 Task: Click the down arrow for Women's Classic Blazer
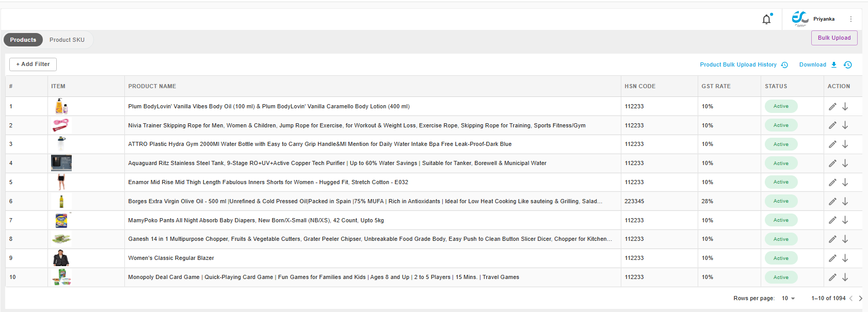coord(845,258)
